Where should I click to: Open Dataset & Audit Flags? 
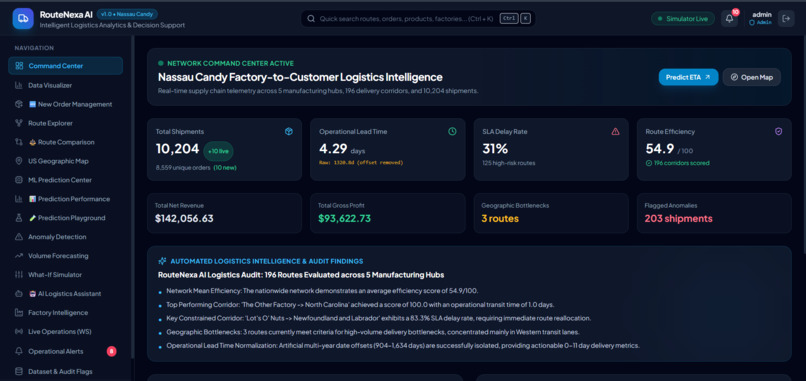click(65, 371)
